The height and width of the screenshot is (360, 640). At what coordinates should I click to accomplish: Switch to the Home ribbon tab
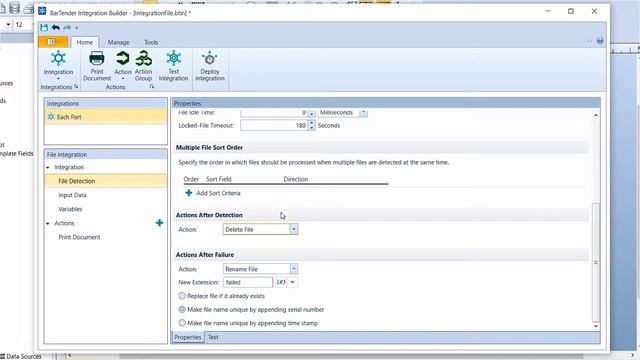tap(84, 42)
